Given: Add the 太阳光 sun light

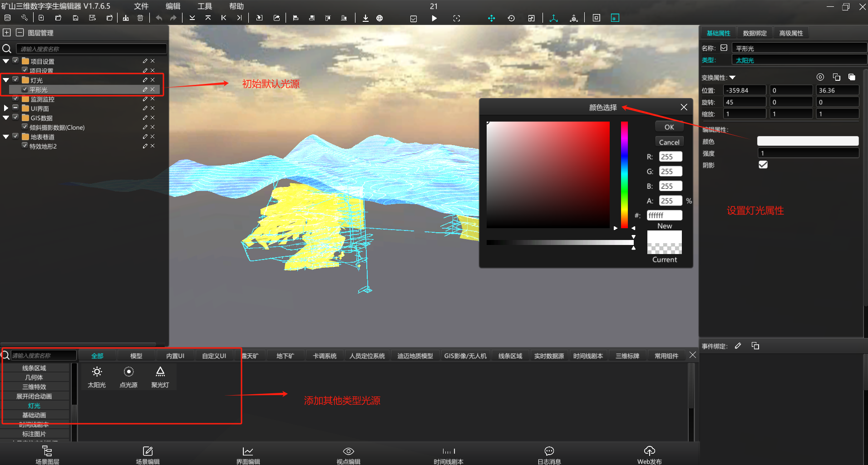Looking at the screenshot, I should click(x=97, y=377).
